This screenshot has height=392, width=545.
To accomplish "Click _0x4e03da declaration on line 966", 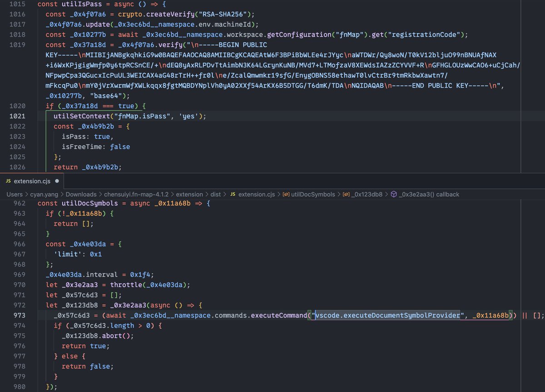I will pos(88,244).
